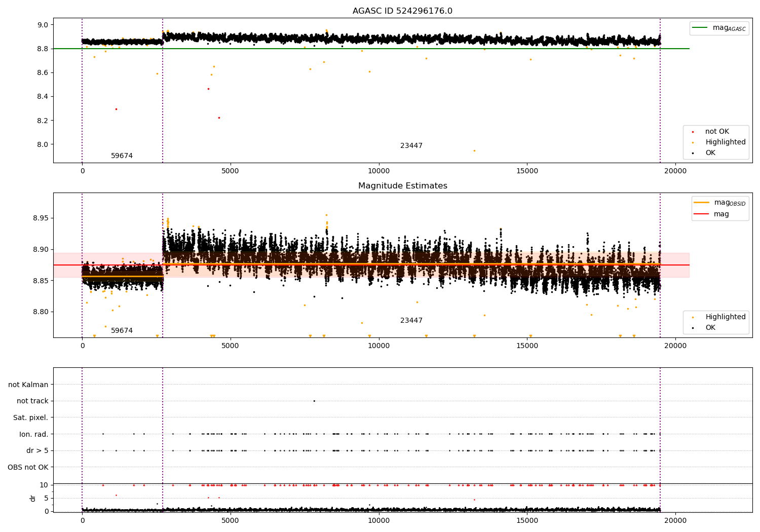Click the 5000 x-axis tick under top plot
This screenshot has width=760, height=532.
(x=231, y=171)
